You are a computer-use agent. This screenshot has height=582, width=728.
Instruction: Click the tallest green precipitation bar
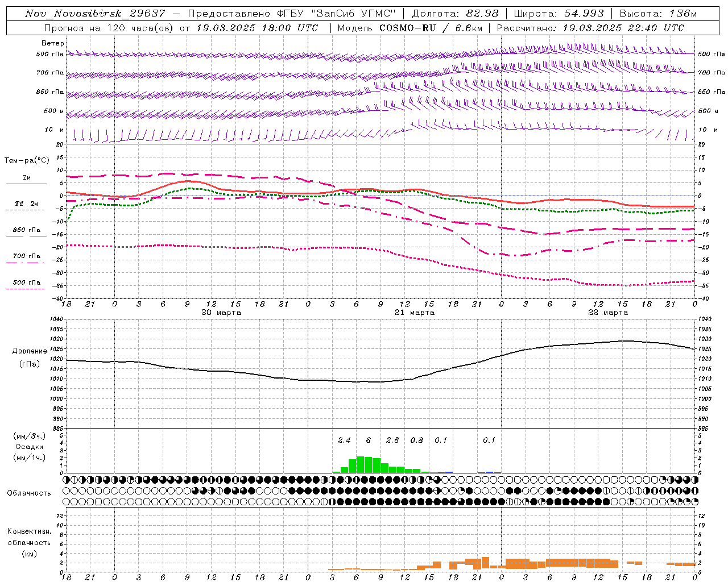(x=361, y=464)
